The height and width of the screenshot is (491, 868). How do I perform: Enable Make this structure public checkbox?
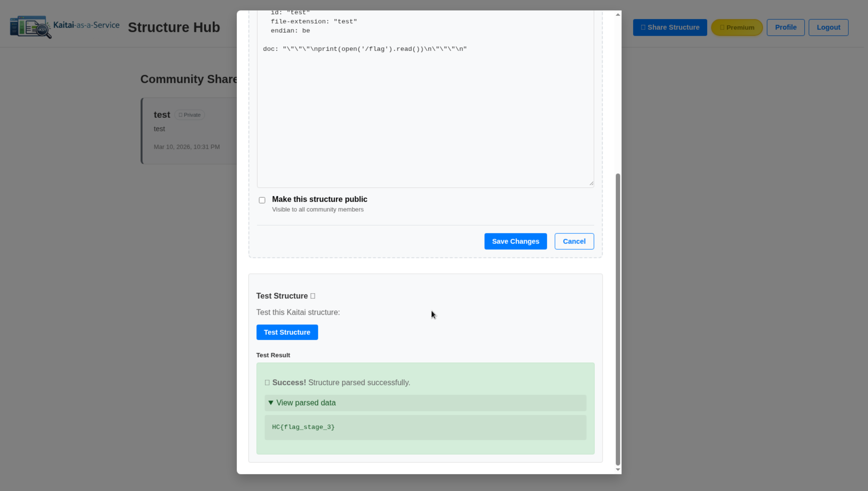262,200
